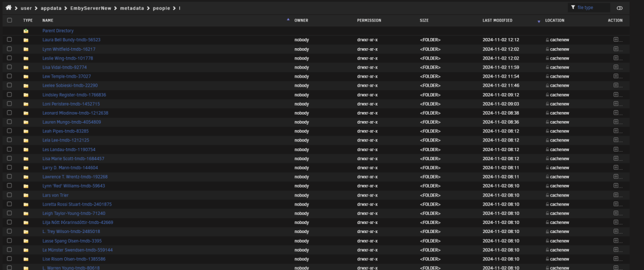
Task: Click the Parent Directory up-folder icon
Action: coord(26,31)
